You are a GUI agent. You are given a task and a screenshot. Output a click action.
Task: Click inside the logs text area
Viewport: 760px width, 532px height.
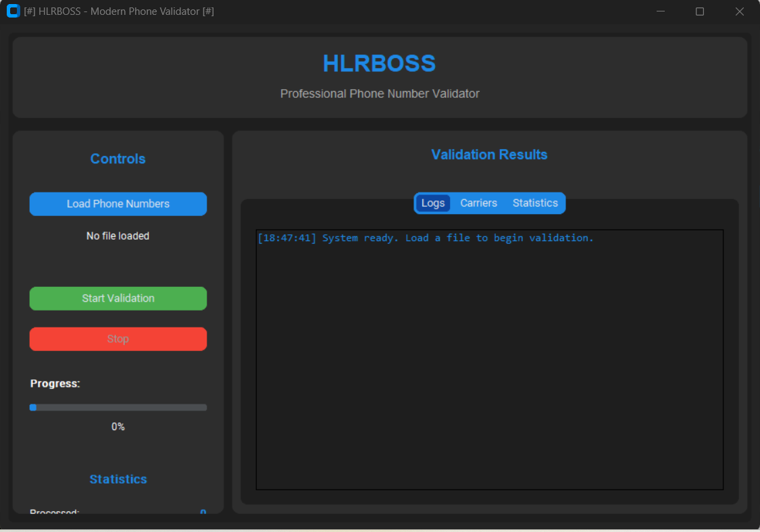coord(489,365)
